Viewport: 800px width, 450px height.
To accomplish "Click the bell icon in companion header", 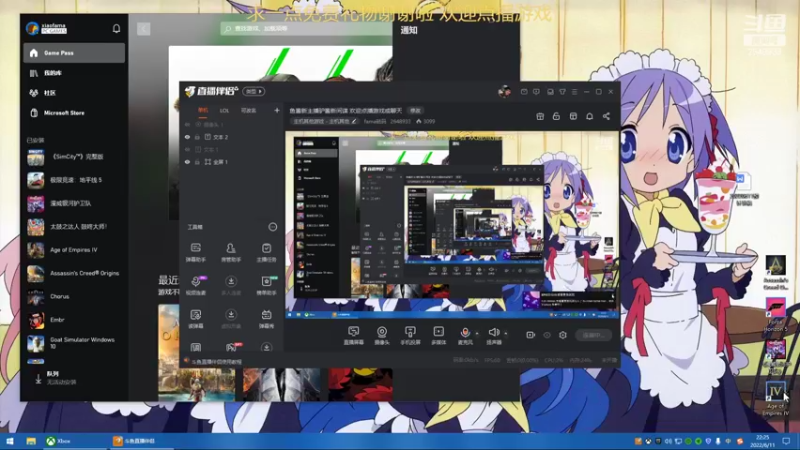I will tap(589, 116).
